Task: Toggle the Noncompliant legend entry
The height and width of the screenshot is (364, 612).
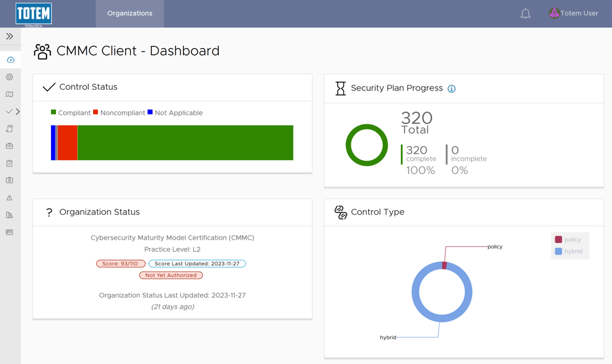Action: [x=119, y=113]
